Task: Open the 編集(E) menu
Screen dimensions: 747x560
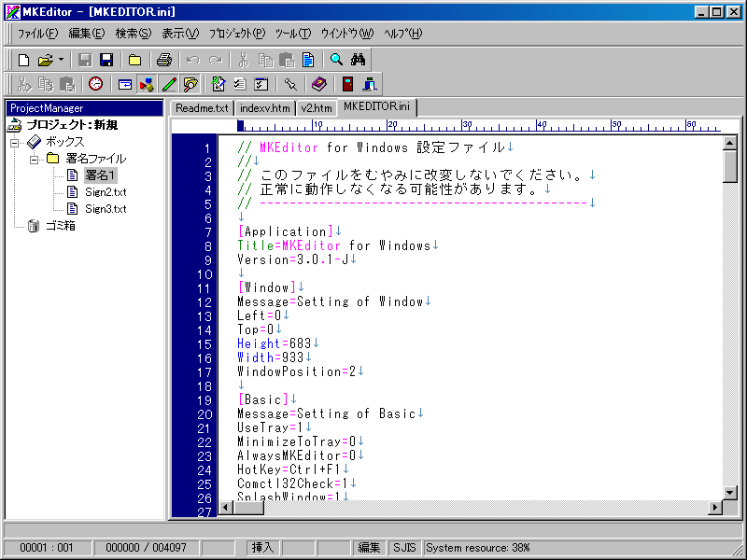Action: pyautogui.click(x=87, y=34)
